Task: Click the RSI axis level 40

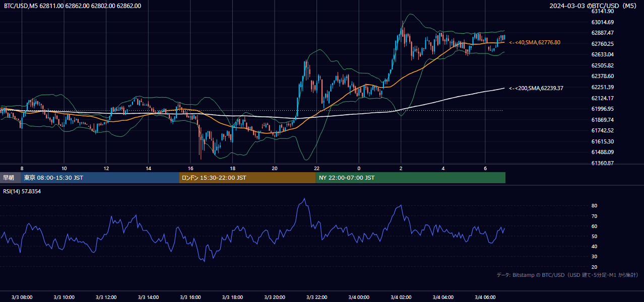Action: 594,246
